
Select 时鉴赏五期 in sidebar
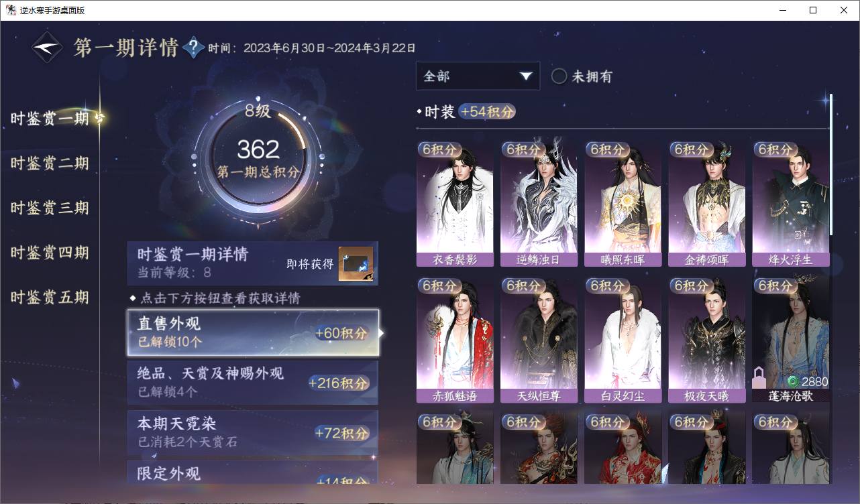[x=50, y=298]
